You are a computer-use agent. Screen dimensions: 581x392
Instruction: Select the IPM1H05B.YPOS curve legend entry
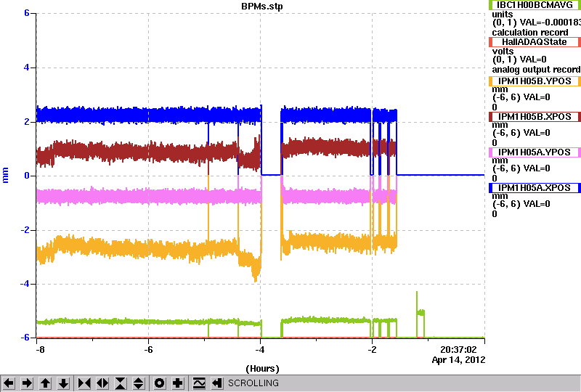coord(535,81)
